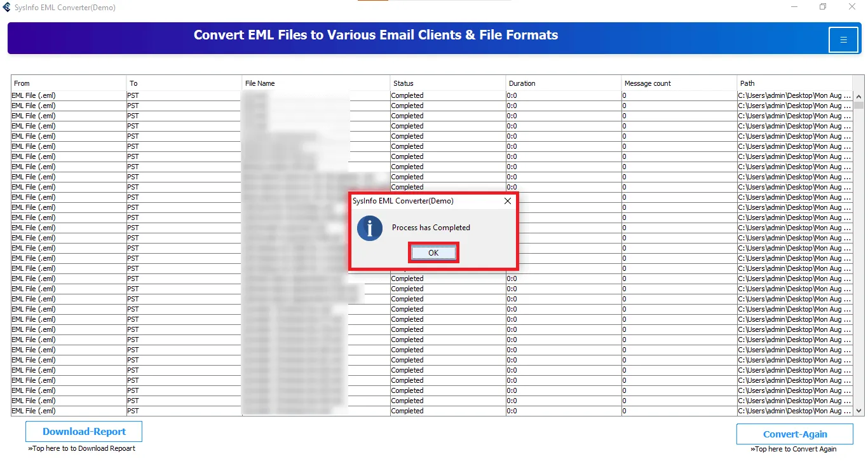The width and height of the screenshot is (868, 461).
Task: Click the table's vertical scrollbar thumb
Action: point(859,105)
